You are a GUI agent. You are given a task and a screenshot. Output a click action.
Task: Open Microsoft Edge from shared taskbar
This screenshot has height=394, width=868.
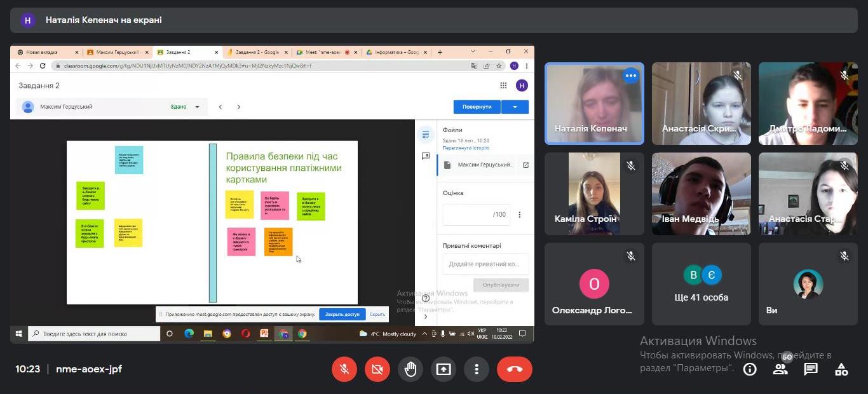[189, 334]
